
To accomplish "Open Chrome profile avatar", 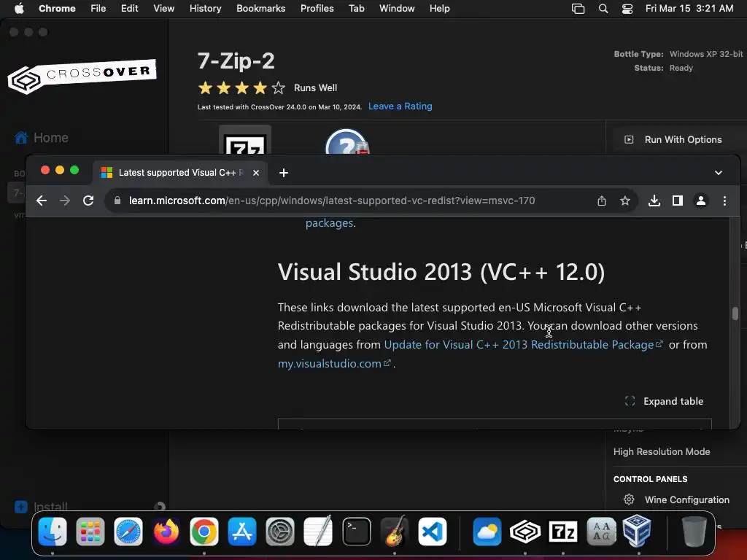I will 701,201.
